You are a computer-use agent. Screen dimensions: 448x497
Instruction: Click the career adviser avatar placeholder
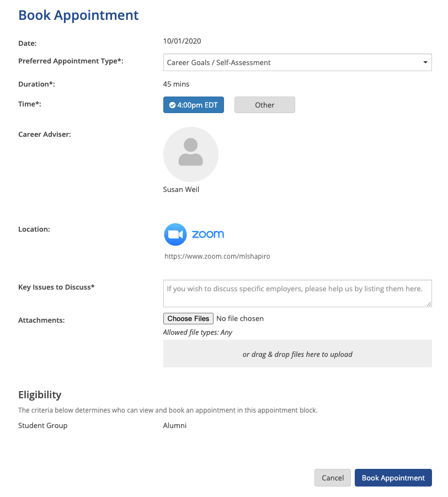pos(191,154)
